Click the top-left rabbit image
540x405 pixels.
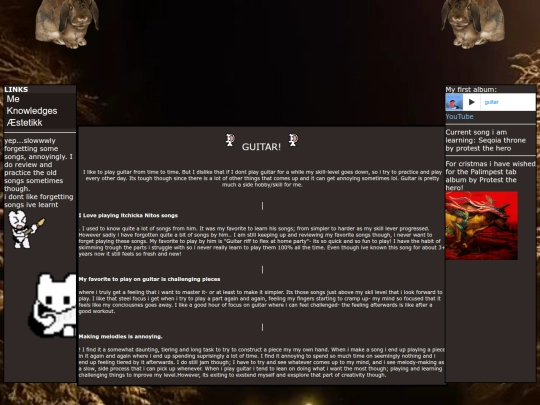[67, 23]
